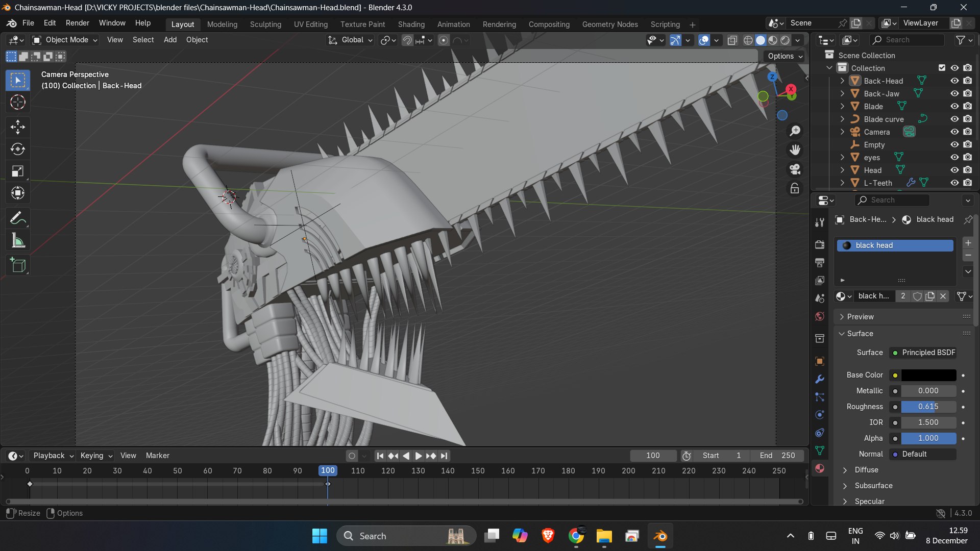Open Google Chrome from taskbar
Screen dimensions: 980x551
[x=576, y=536]
